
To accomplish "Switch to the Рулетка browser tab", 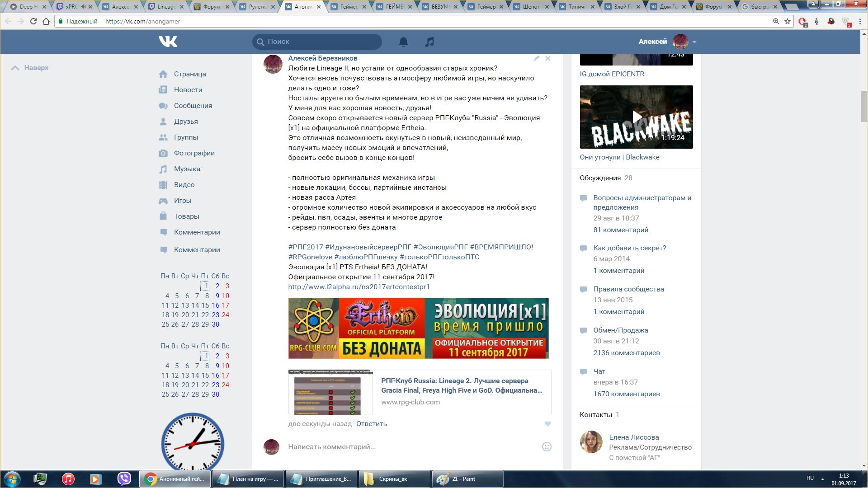I will 258,7.
